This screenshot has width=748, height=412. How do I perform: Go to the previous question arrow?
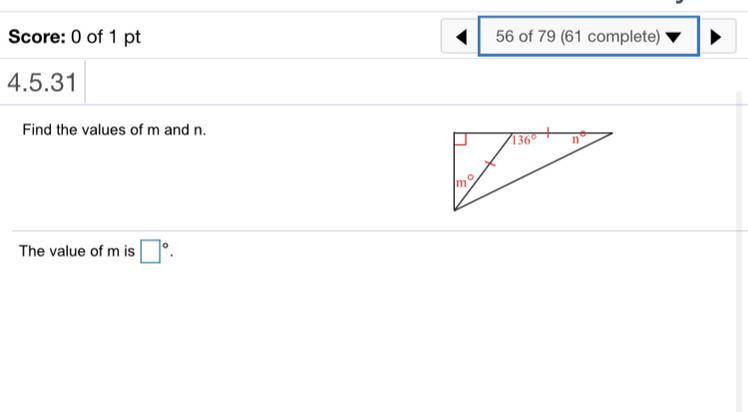tap(461, 37)
